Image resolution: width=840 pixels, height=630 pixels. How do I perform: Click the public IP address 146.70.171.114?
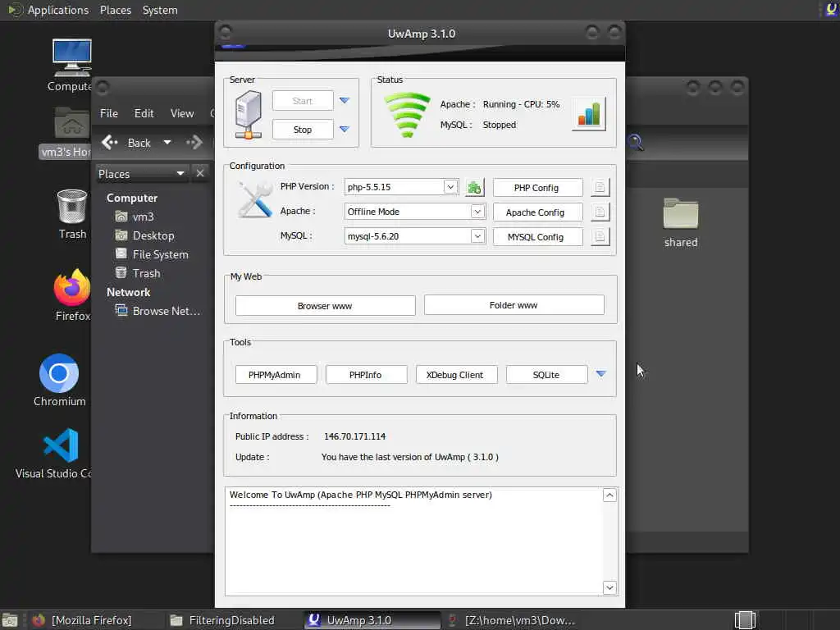coord(354,436)
